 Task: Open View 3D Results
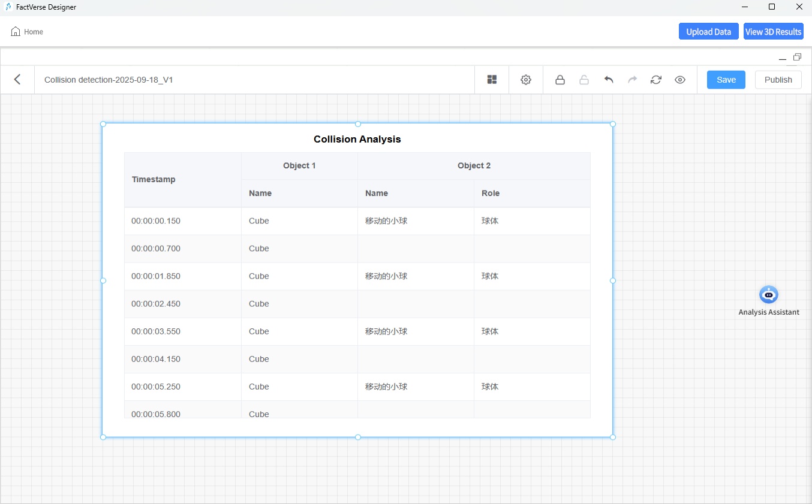point(773,32)
